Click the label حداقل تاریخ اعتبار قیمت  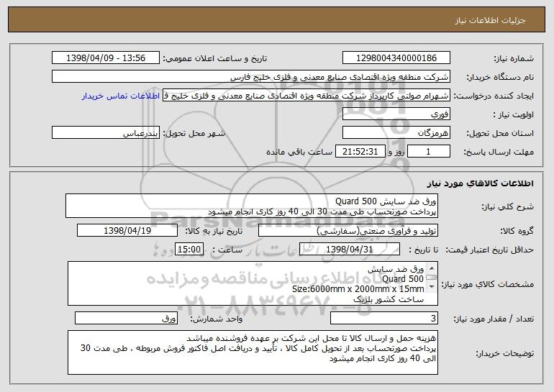[x=490, y=250]
